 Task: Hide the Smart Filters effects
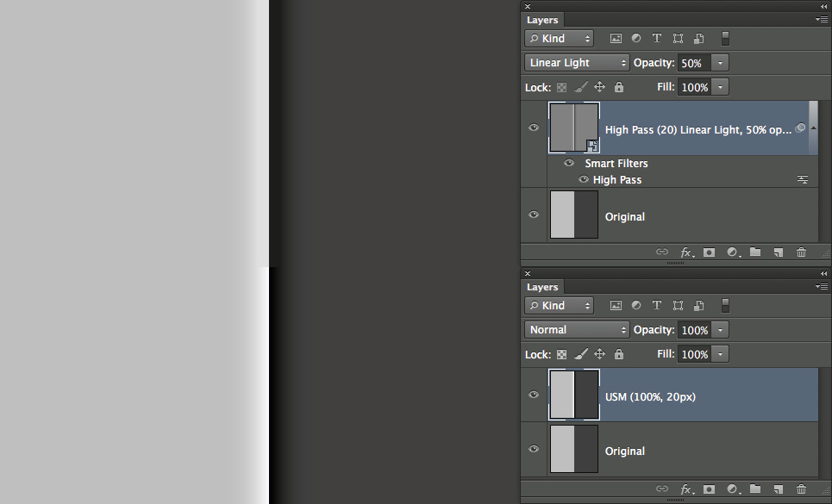569,163
